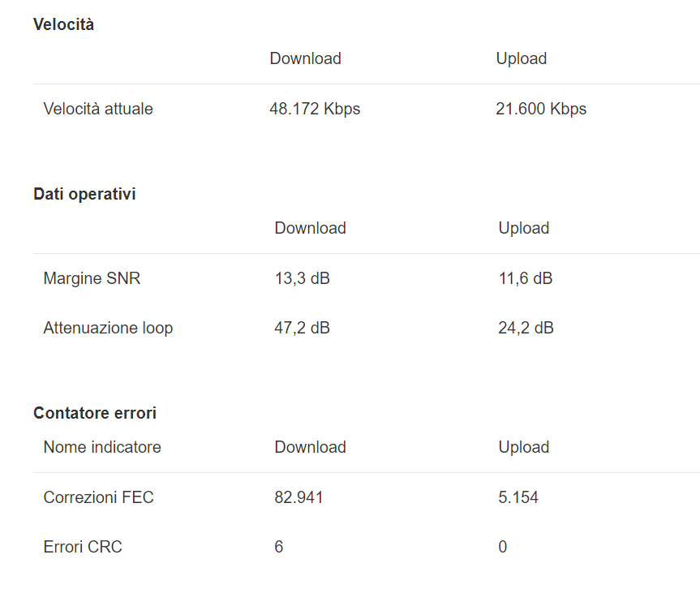
Task: Select the Attenuazione loop row label
Action: [x=108, y=328]
